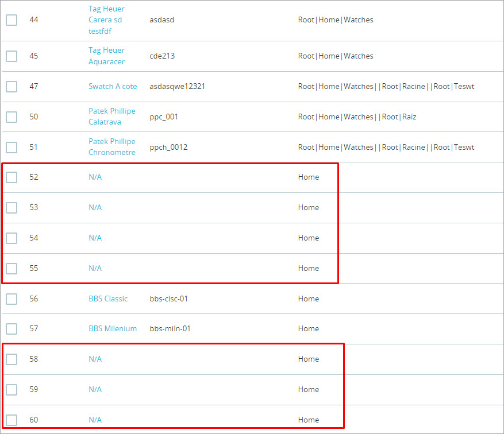Image resolution: width=504 pixels, height=434 pixels.
Task: Select 'Home' category in row 56
Action: (308, 299)
